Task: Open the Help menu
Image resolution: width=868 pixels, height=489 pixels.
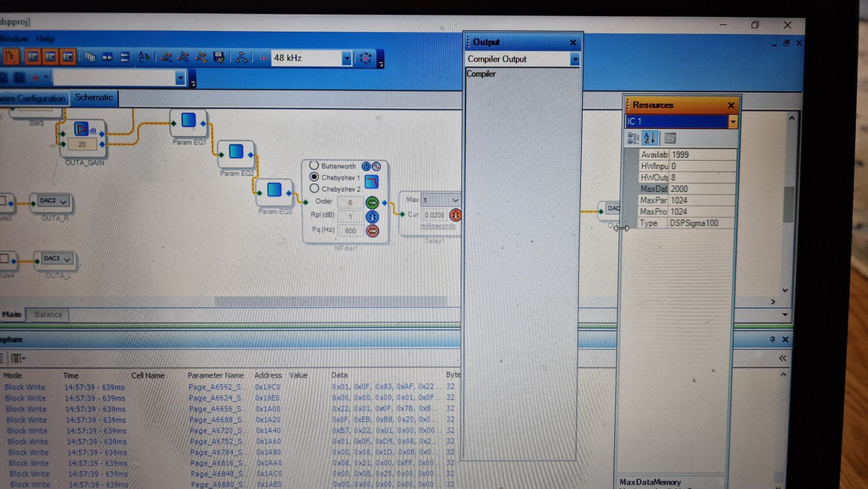Action: coord(45,39)
